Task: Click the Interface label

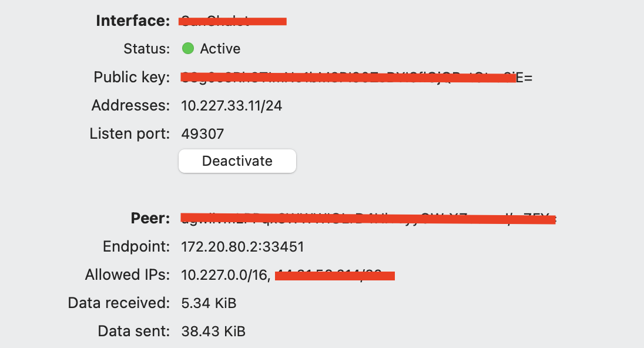Action: tap(133, 21)
